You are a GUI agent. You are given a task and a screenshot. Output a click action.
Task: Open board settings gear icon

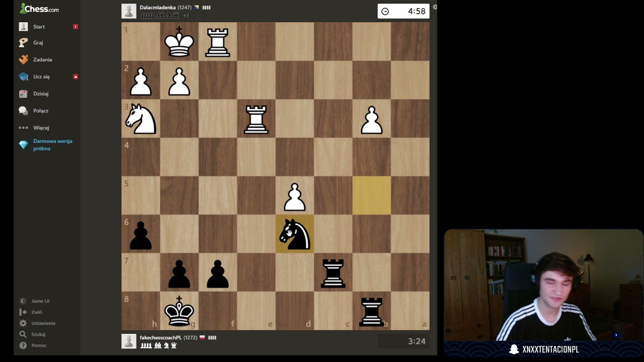click(x=435, y=7)
